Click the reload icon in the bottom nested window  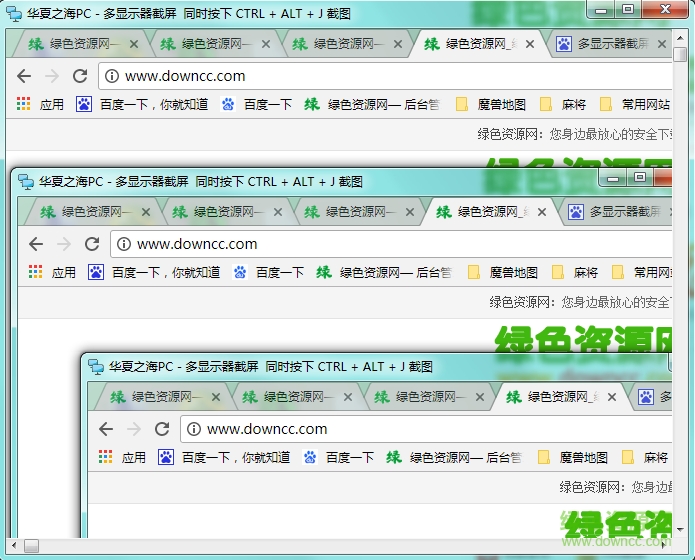point(162,429)
